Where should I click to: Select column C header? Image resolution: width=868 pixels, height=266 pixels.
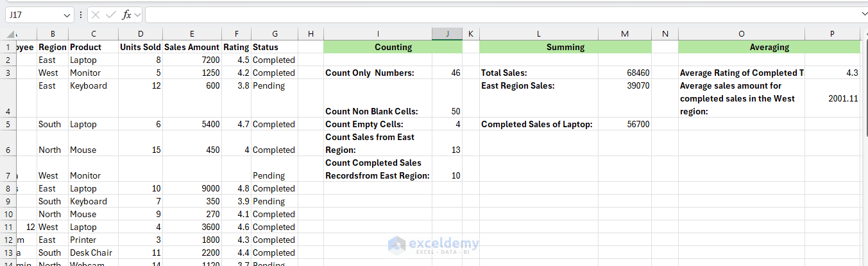coord(93,34)
